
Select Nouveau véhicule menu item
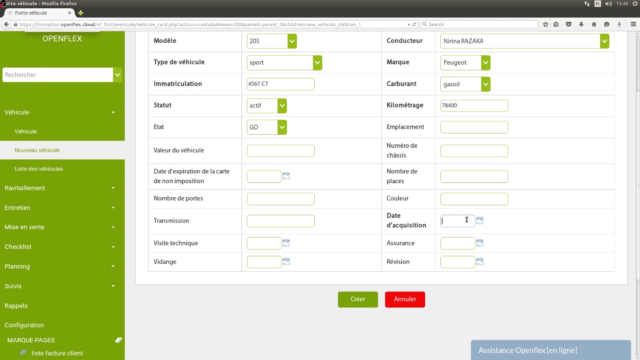pos(62,150)
